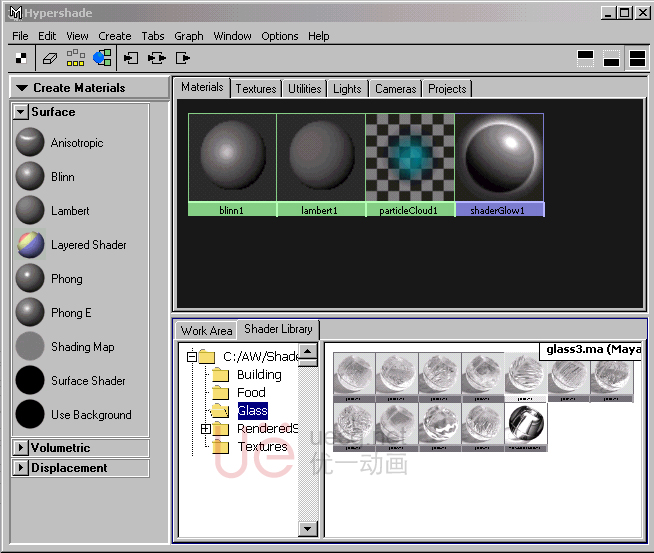Open the Tabs menu

click(153, 36)
